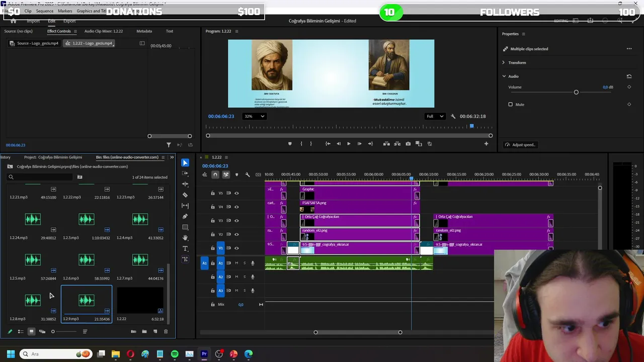The image size is (644, 362).
Task: Click the search field in the bin panel
Action: 40,177
